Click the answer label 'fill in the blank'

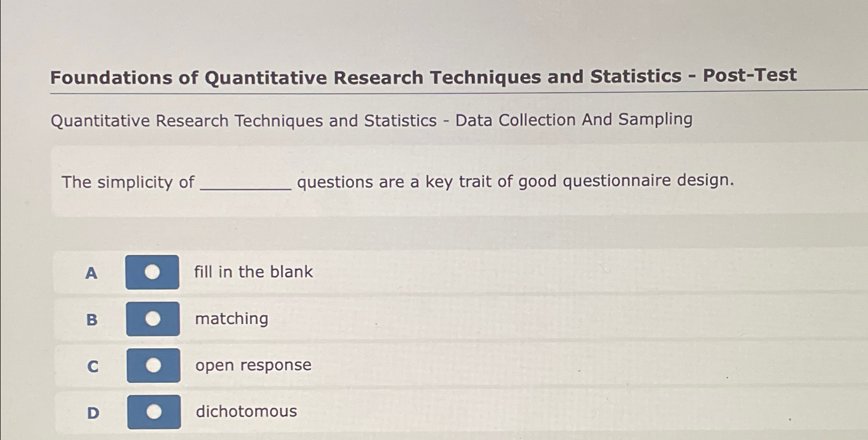(253, 272)
